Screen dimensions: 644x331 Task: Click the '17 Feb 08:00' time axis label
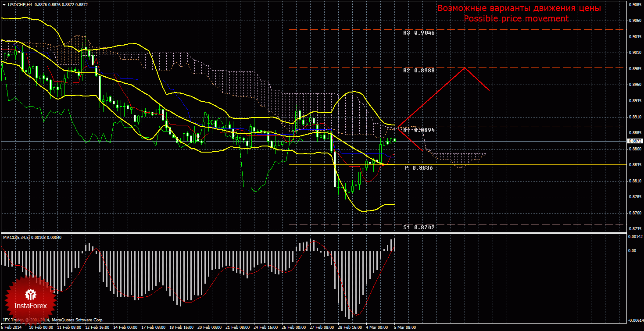[x=153, y=327]
